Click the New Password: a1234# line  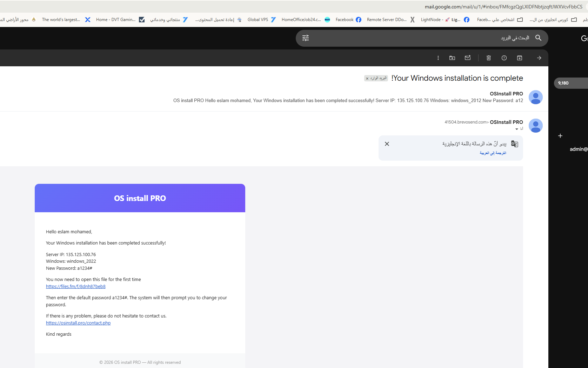tap(69, 268)
